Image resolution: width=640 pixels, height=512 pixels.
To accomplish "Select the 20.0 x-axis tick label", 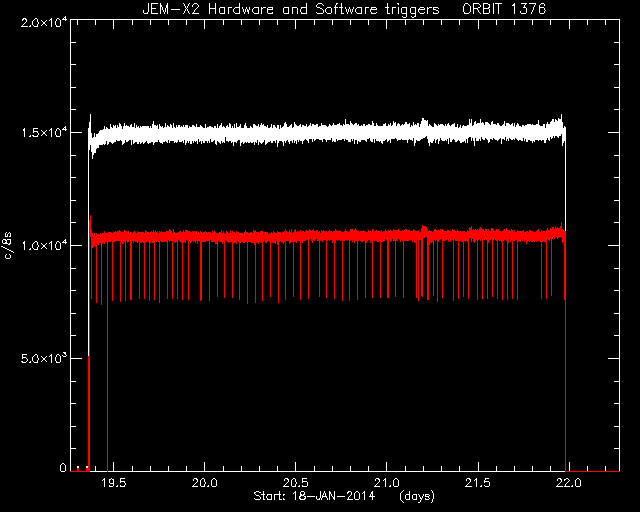I will click(204, 483).
